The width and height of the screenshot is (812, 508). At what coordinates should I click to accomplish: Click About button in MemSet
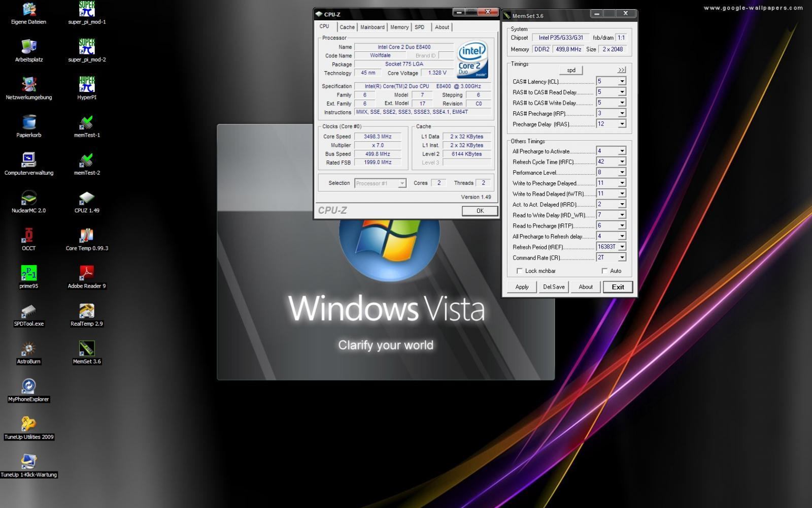click(x=586, y=287)
